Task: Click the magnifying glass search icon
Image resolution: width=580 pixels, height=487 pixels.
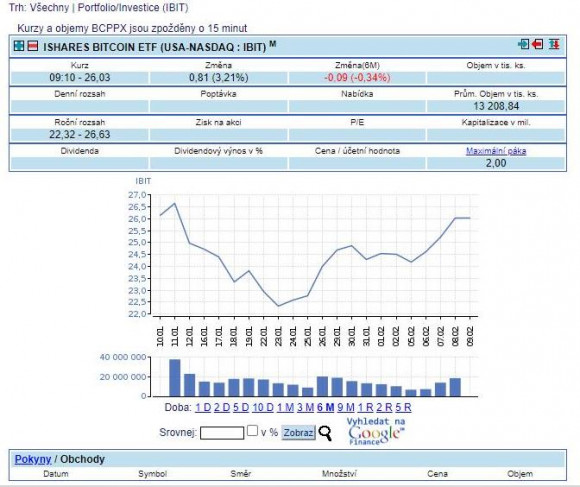Action: coord(325,433)
